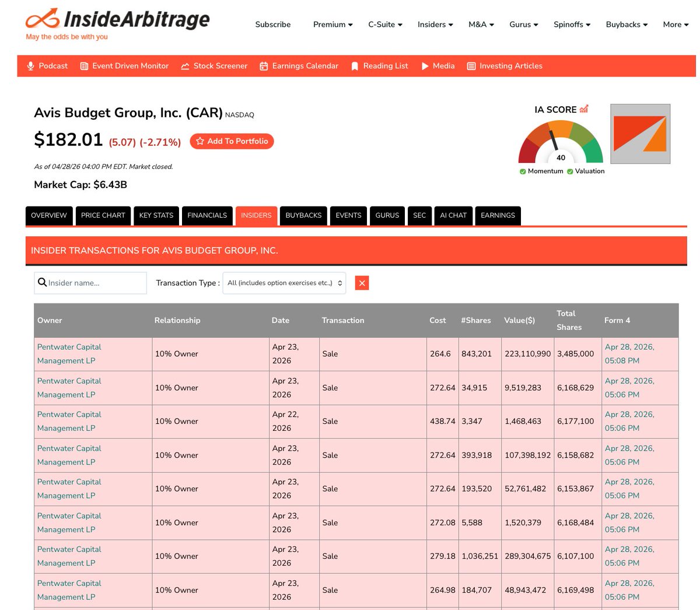
Task: Click the IA Score chart icon
Action: point(584,109)
